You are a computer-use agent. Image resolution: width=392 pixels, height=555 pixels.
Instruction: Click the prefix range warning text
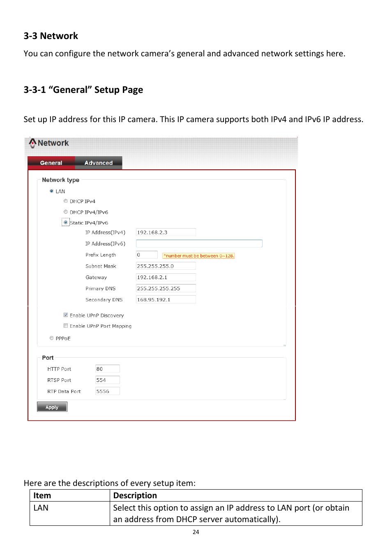(198, 256)
